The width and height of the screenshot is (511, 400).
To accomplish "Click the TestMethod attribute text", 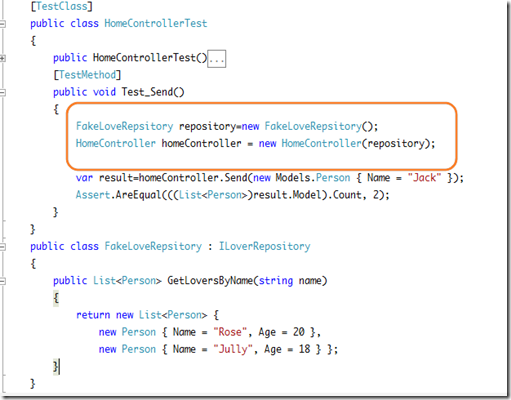I will [x=87, y=75].
